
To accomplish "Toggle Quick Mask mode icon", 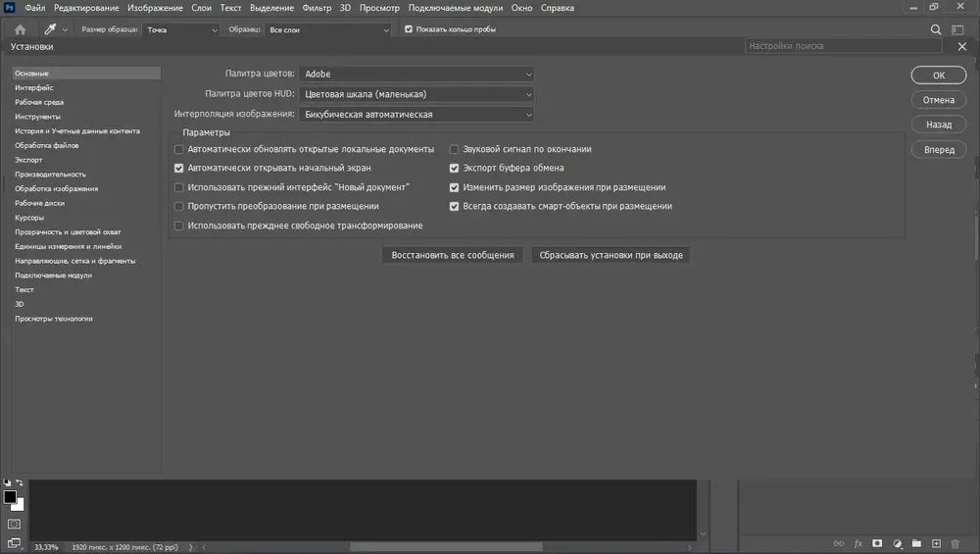I will click(14, 524).
